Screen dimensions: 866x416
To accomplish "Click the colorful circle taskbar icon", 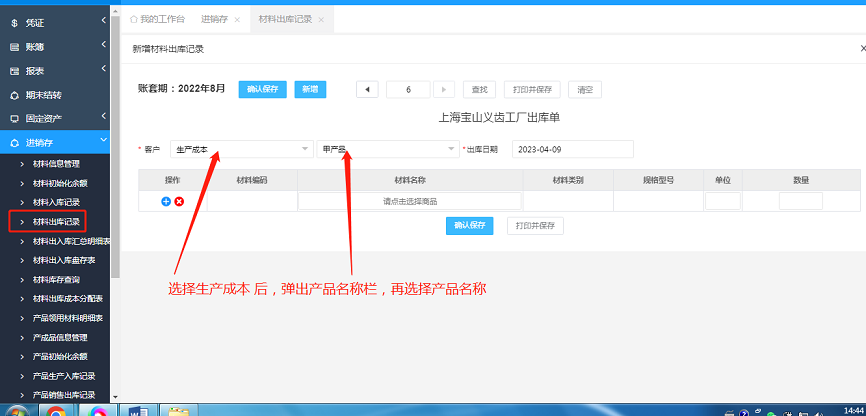I will click(96, 412).
